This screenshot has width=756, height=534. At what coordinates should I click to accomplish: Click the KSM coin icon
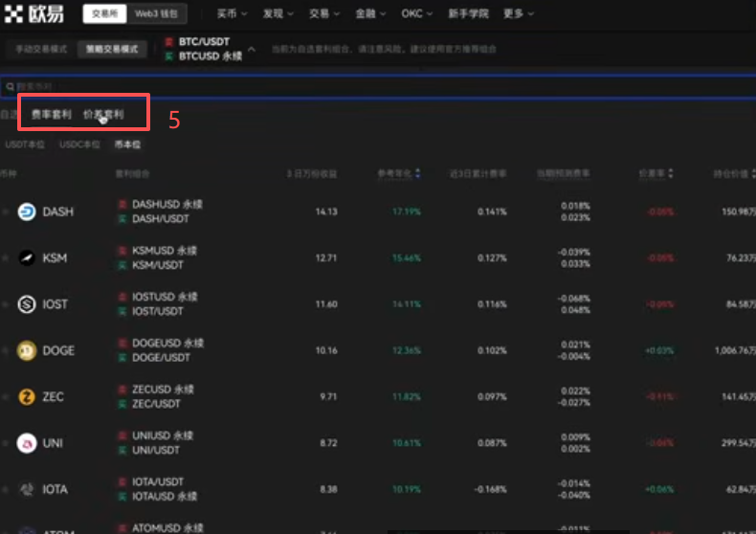[27, 257]
